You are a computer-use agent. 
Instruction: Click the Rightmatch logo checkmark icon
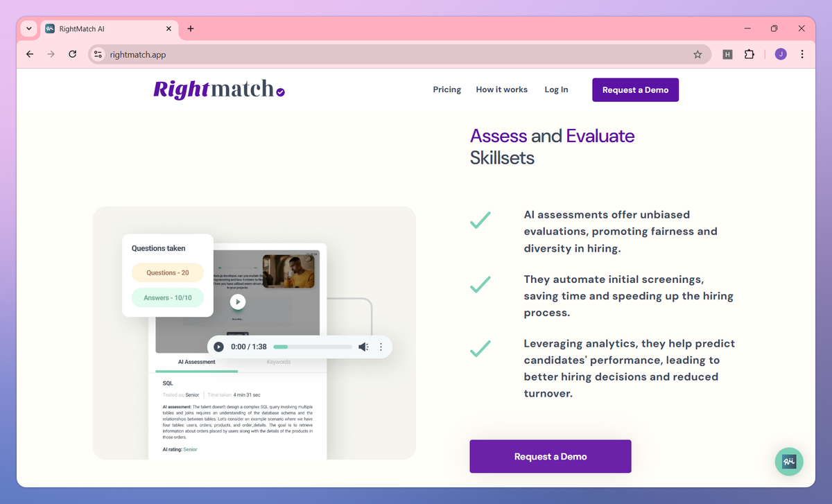[x=280, y=93]
